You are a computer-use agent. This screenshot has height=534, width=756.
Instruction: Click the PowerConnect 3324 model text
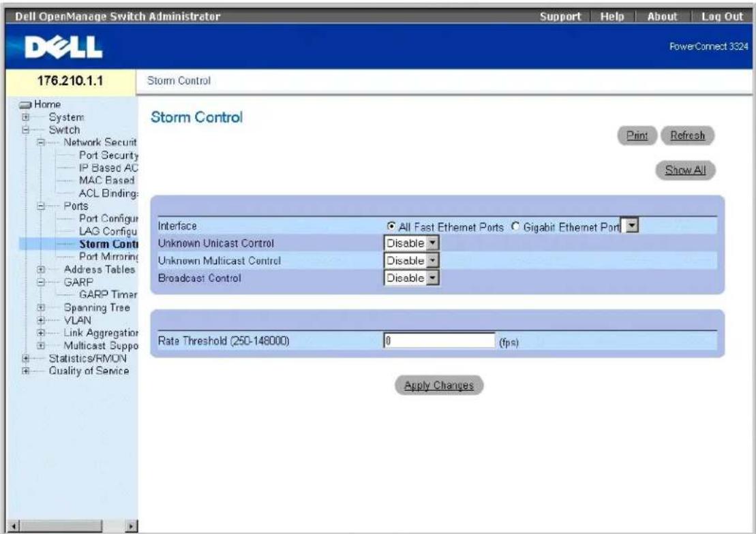click(708, 46)
